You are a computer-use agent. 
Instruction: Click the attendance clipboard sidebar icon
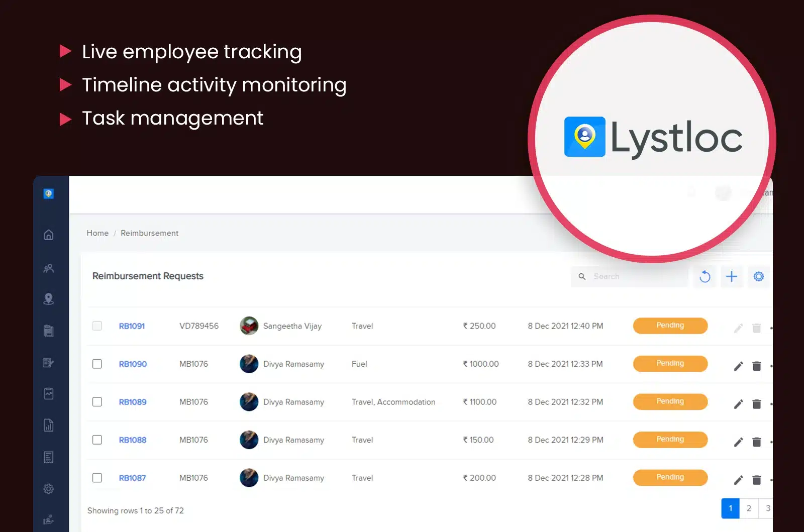coord(48,331)
